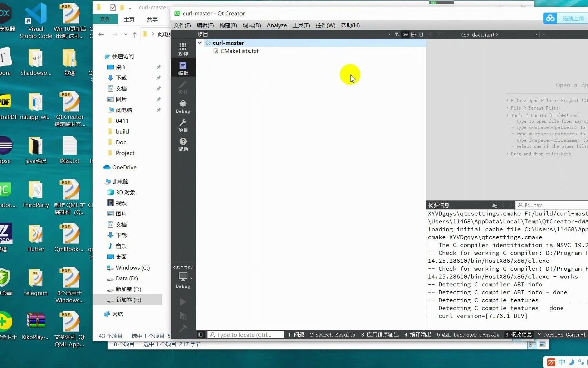
Task: Open the 7 Version Control pane
Action: [562, 335]
